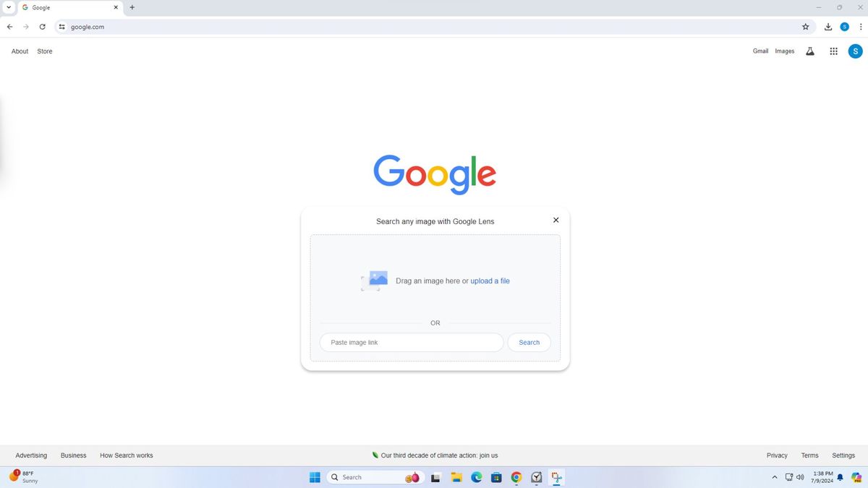Click the profile avatar in Google page
This screenshot has width=868, height=488.
pos(856,51)
